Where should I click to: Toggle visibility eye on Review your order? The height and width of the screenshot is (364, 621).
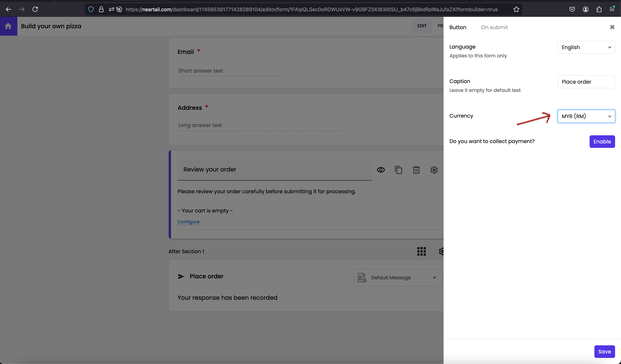(x=381, y=170)
